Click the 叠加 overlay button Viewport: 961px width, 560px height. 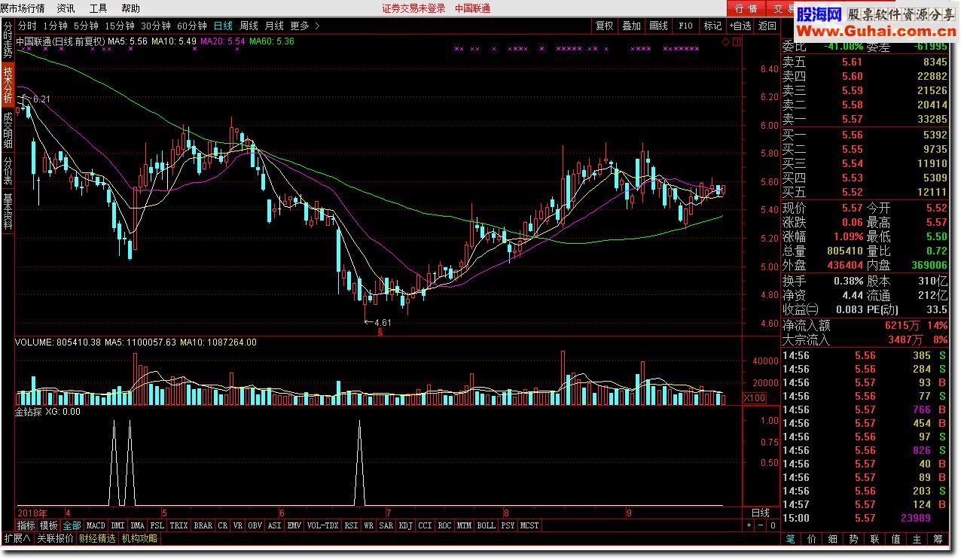click(x=632, y=26)
